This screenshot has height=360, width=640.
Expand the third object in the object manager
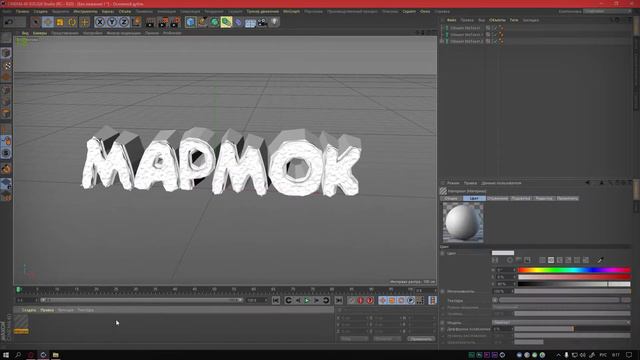coord(442,41)
